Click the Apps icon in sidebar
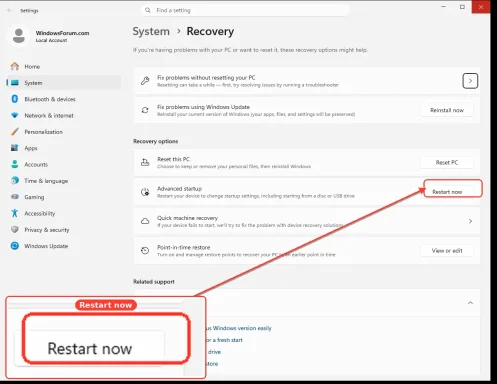 pyautogui.click(x=15, y=148)
